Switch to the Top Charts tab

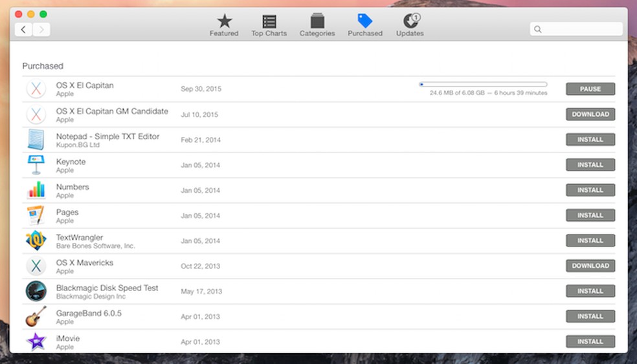(x=269, y=25)
